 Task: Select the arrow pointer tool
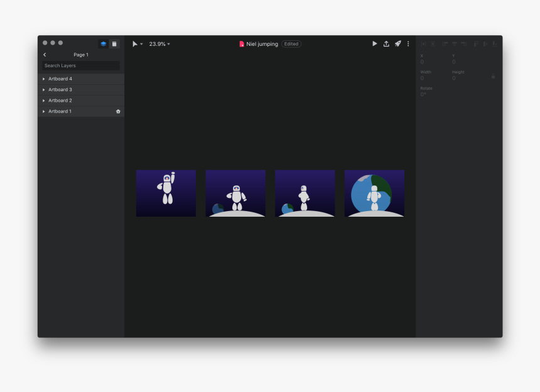click(134, 44)
